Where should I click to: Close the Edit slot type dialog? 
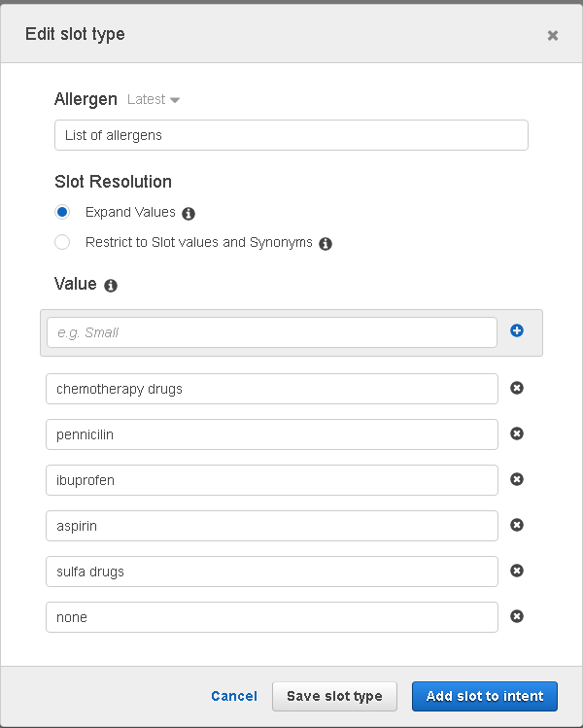[x=553, y=35]
